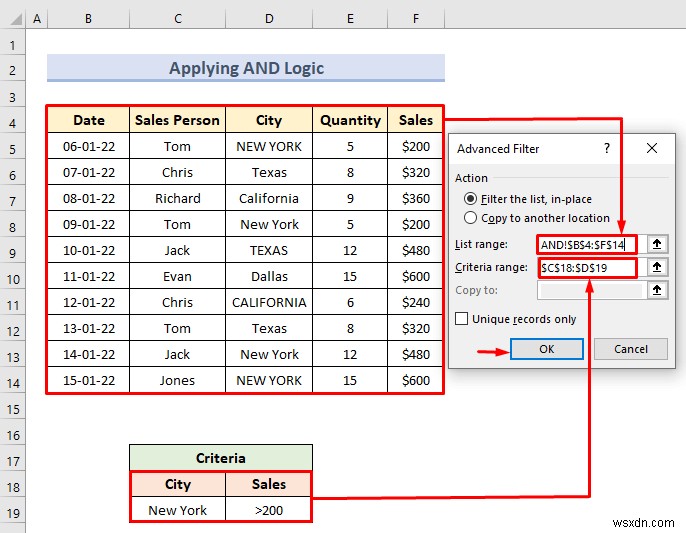
Task: Click the Applying AND Logic title cell
Action: [246, 68]
